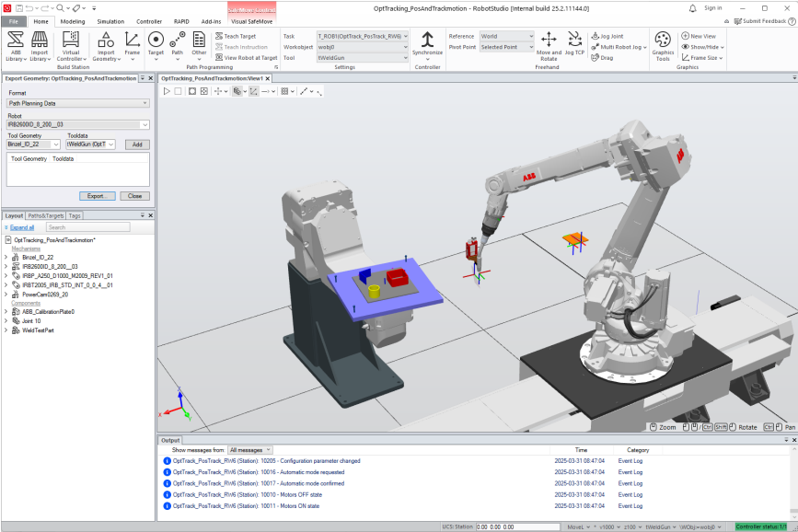Click the Search field in Layout panel
798x532 pixels.
point(87,227)
